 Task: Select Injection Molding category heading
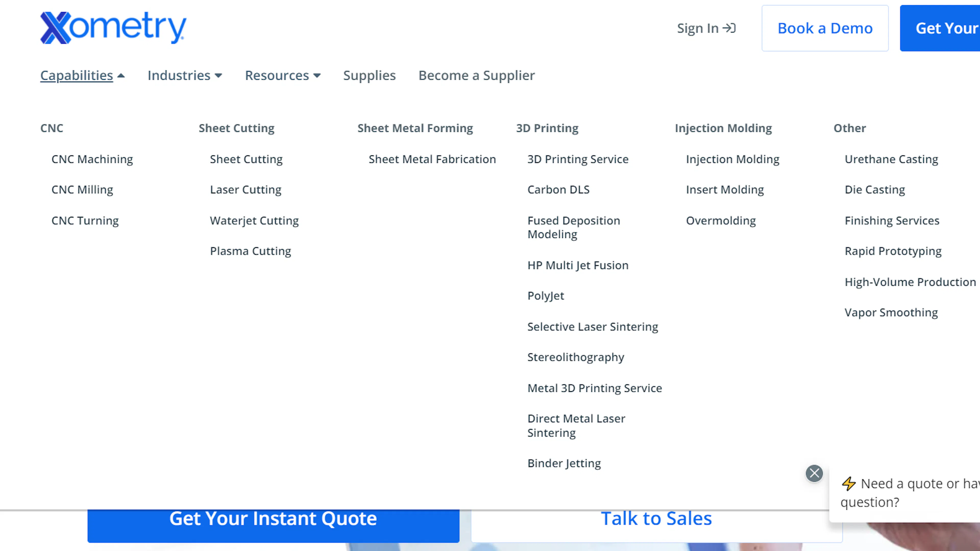coord(723,128)
